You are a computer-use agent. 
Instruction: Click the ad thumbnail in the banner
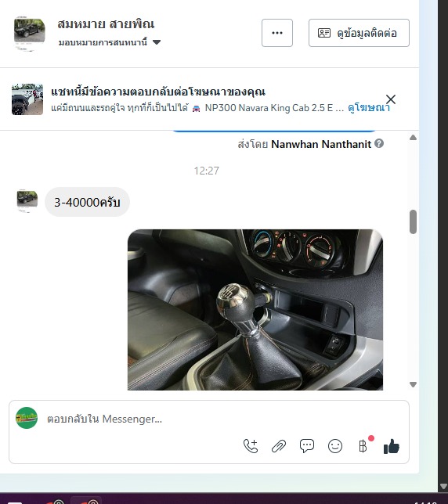tap(27, 99)
